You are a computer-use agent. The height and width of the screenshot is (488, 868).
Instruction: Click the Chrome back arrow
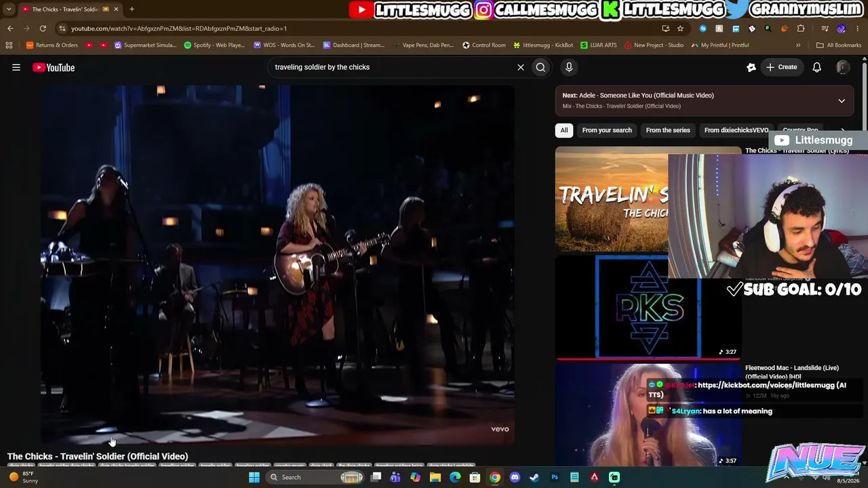point(10,28)
